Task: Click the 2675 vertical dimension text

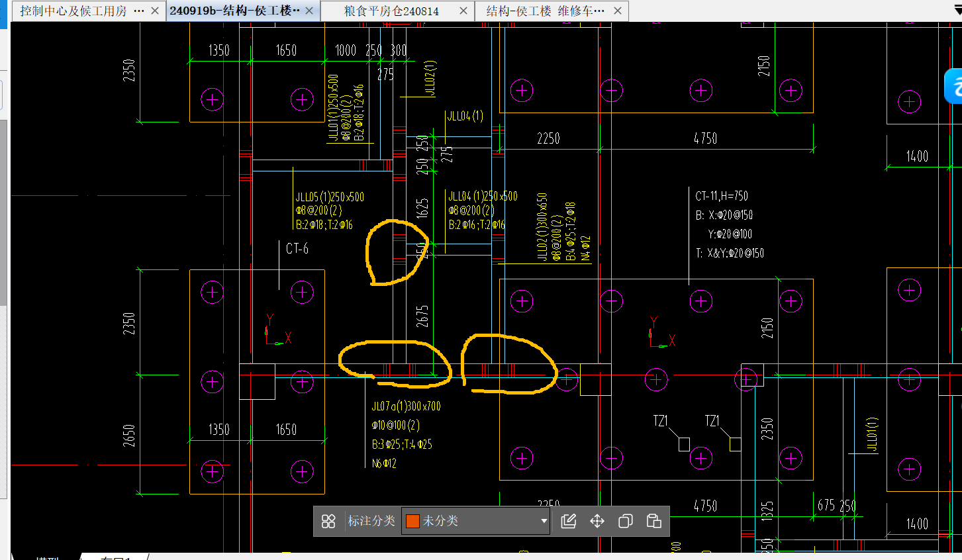Action: click(422, 316)
